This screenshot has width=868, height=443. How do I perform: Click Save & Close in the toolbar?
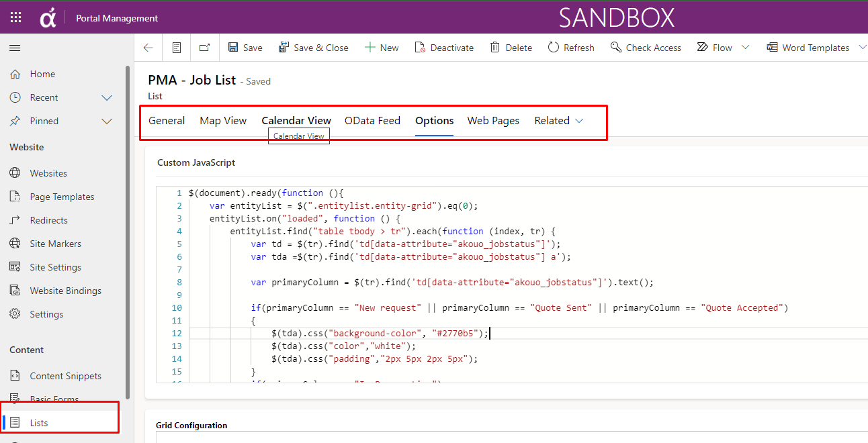(313, 47)
